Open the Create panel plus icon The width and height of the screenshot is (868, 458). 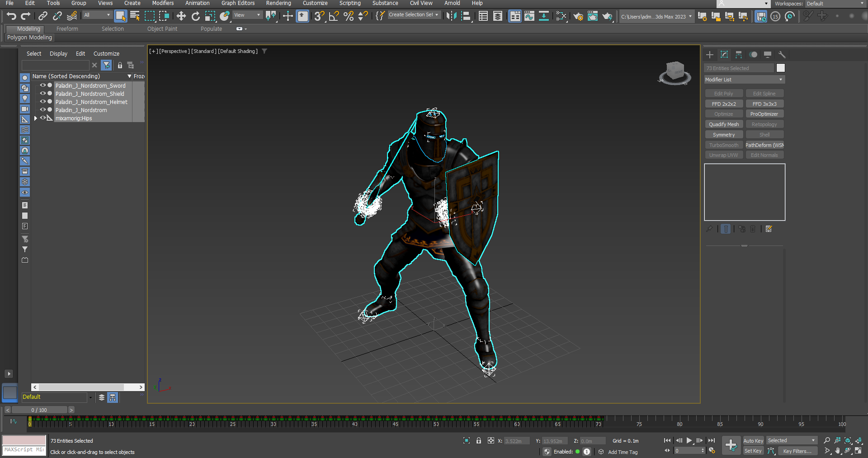tap(710, 55)
